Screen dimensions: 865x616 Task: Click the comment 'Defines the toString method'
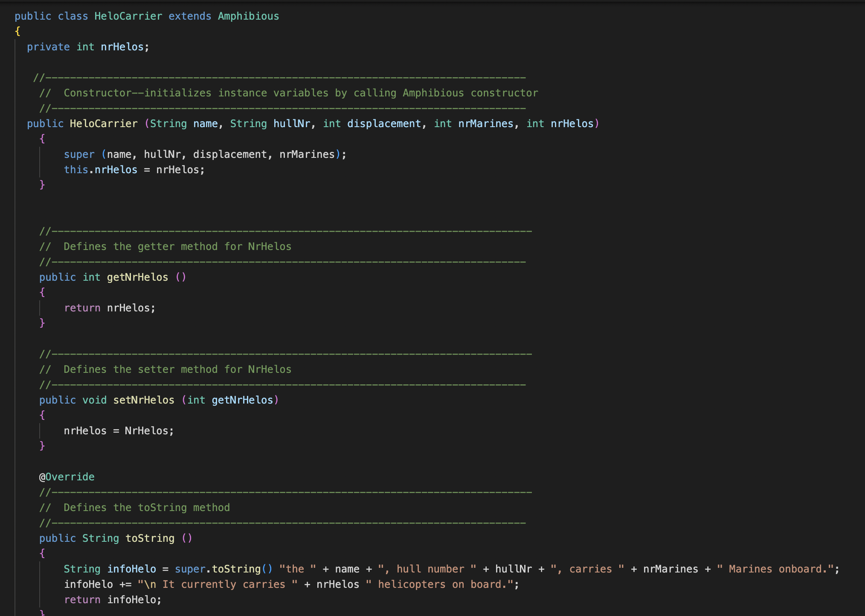point(135,508)
